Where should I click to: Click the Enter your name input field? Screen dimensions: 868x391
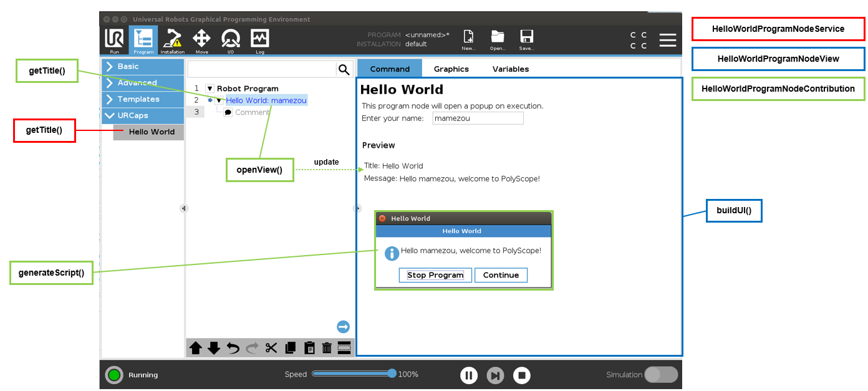478,118
